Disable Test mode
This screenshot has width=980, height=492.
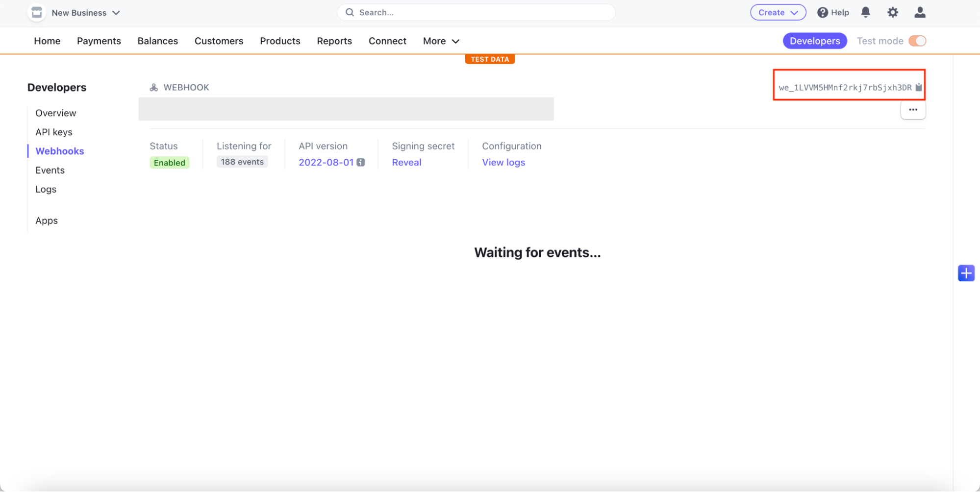tap(917, 41)
